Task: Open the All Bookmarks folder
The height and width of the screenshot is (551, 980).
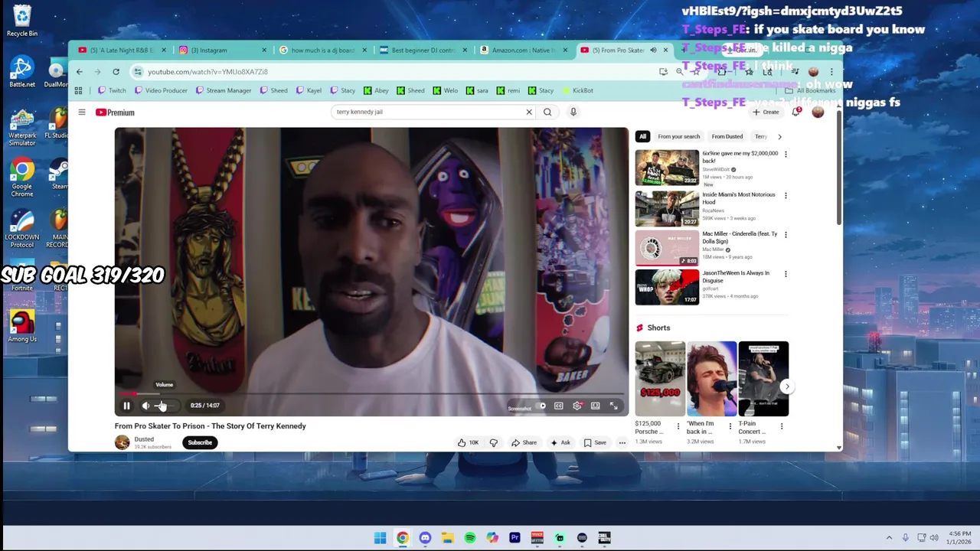Action: coord(810,90)
